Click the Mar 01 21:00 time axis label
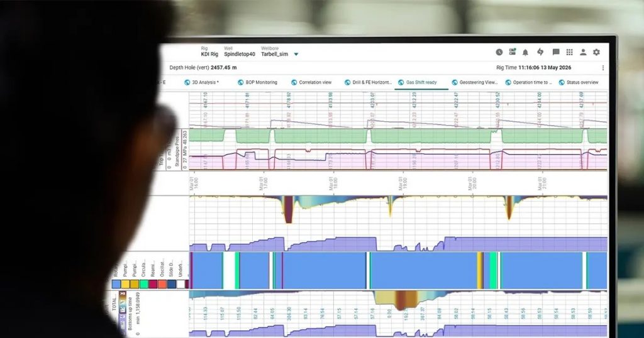Screen dimensions: 644x338 click(542, 183)
